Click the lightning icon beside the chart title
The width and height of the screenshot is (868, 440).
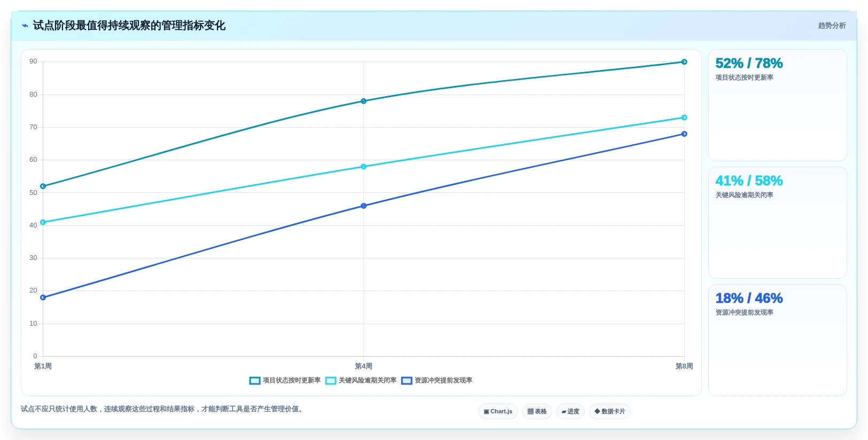click(x=25, y=26)
